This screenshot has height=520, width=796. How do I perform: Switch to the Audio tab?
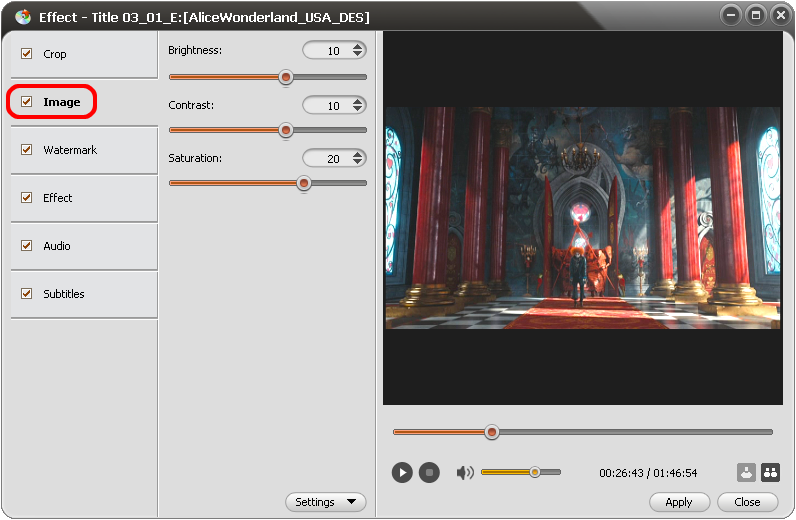(84, 246)
